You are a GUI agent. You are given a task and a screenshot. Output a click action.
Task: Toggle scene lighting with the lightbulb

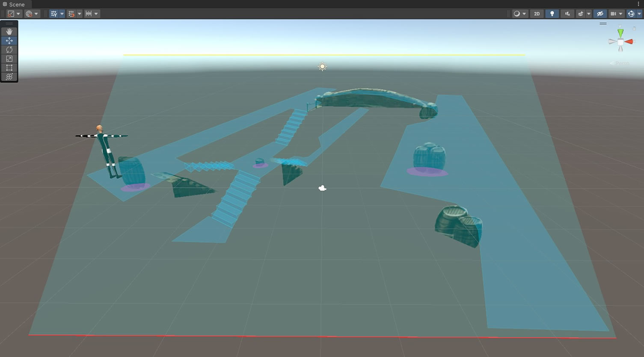click(552, 14)
